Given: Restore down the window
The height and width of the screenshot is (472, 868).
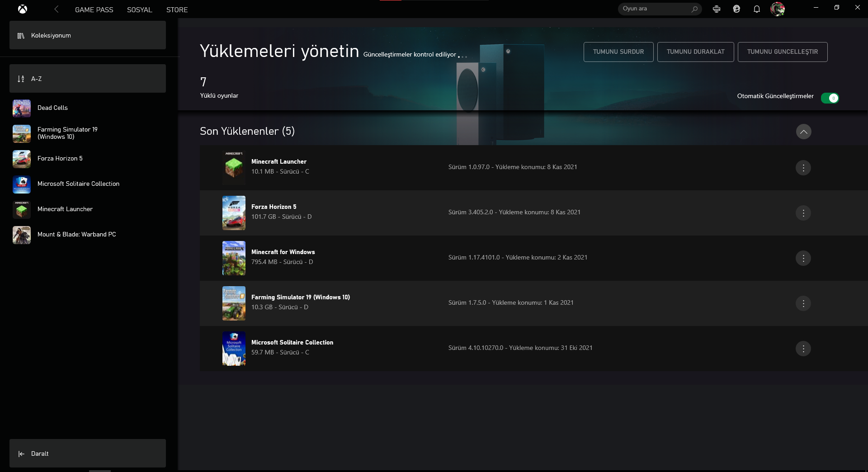Looking at the screenshot, I should 837,8.
